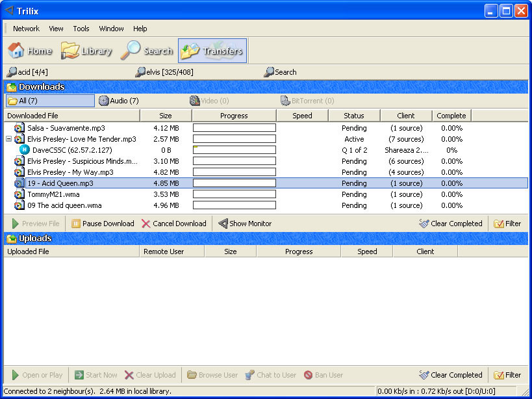532x399 pixels.
Task: Switch to the elvis [325/408] search tab
Action: [x=164, y=72]
